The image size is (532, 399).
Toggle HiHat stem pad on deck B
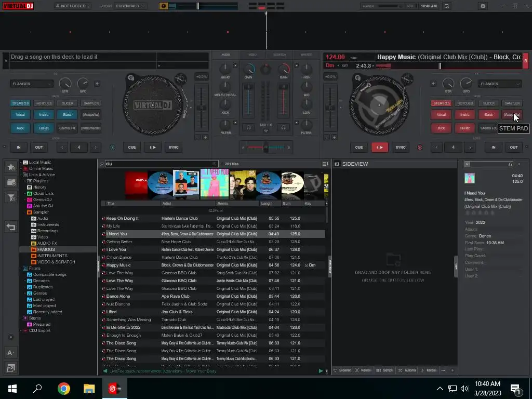(465, 128)
